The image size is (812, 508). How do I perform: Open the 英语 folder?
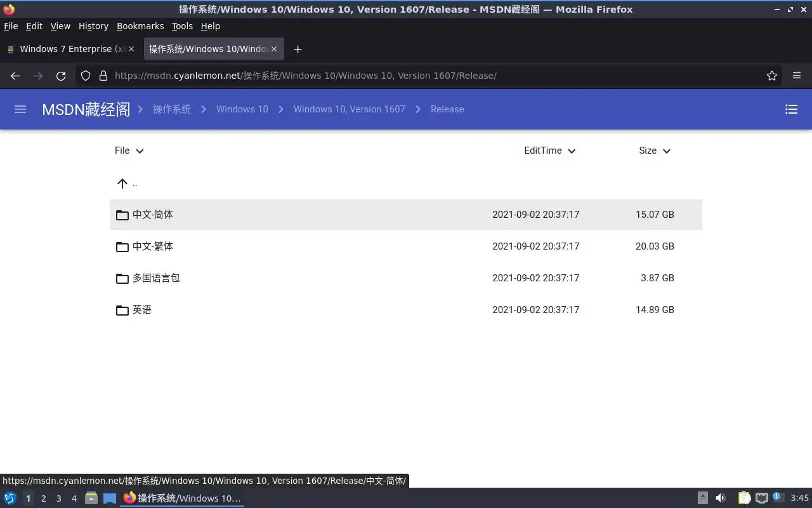click(406, 310)
